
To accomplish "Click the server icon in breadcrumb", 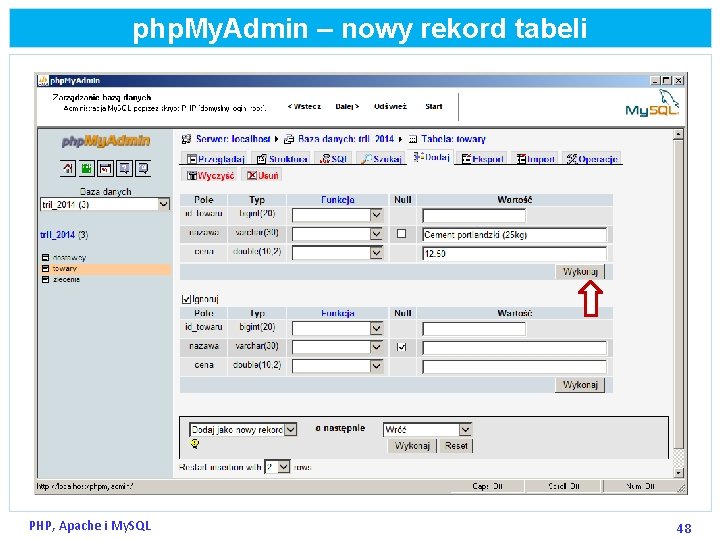I will (x=186, y=139).
